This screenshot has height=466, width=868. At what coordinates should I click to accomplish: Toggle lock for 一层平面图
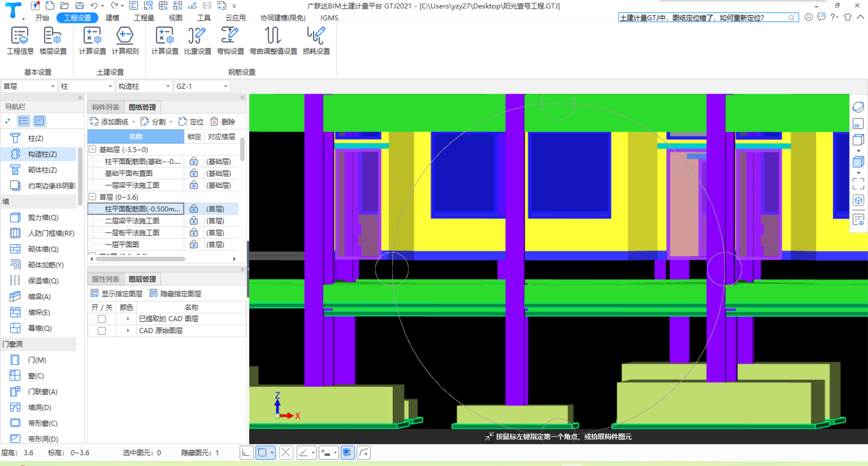tap(193, 244)
